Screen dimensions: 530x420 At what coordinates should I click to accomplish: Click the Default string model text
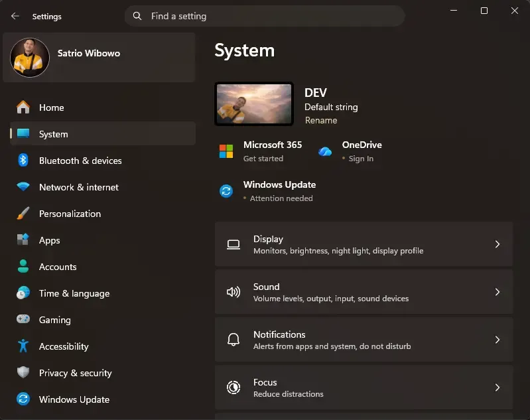tap(331, 107)
